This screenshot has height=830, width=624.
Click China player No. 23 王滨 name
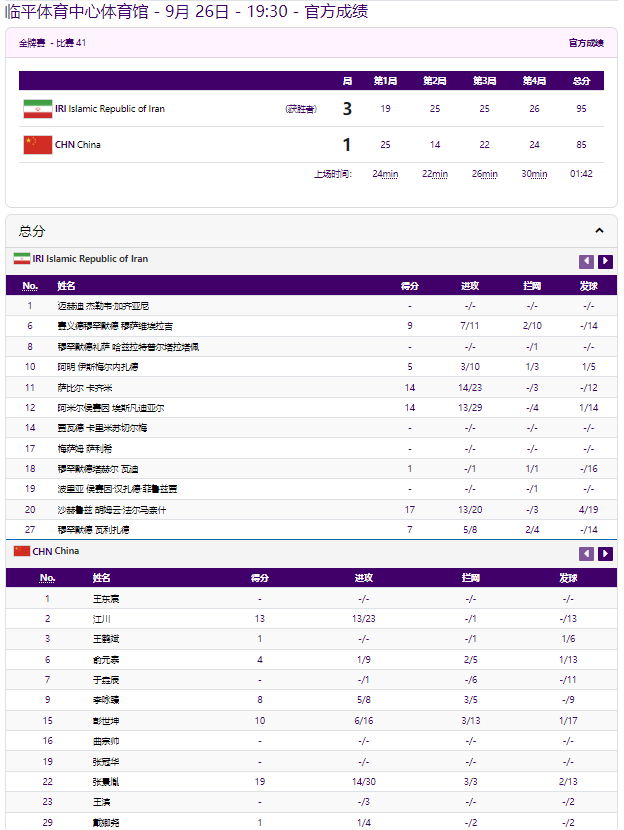pyautogui.click(x=102, y=802)
